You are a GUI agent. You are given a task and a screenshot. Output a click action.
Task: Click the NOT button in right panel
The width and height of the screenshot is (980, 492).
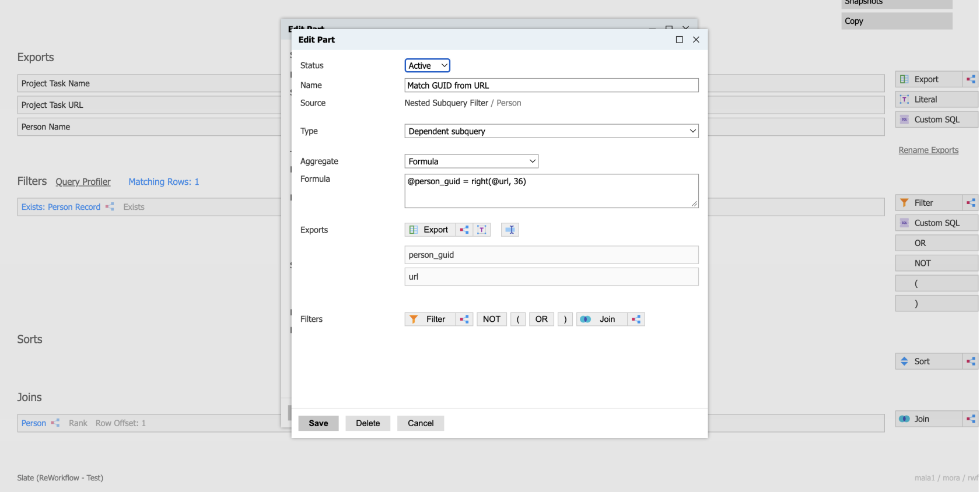tap(937, 263)
